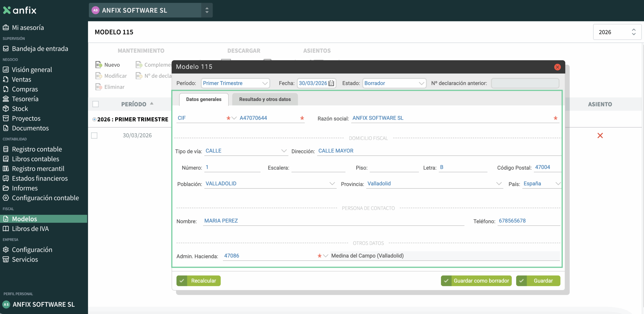Open the Período dropdown Primer Trimestre
This screenshot has height=314, width=644.
235,83
